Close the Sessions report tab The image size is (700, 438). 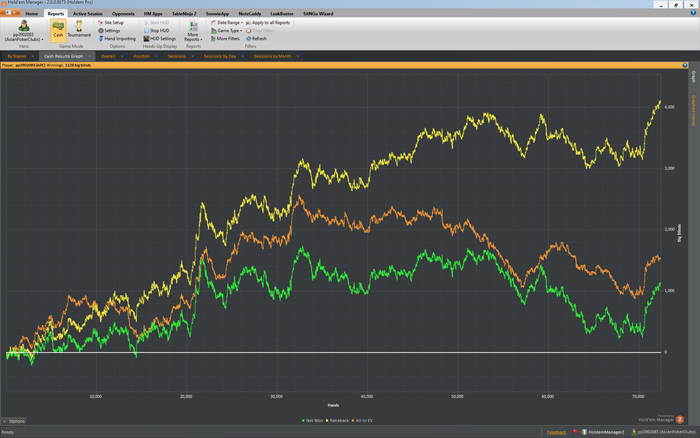192,56
